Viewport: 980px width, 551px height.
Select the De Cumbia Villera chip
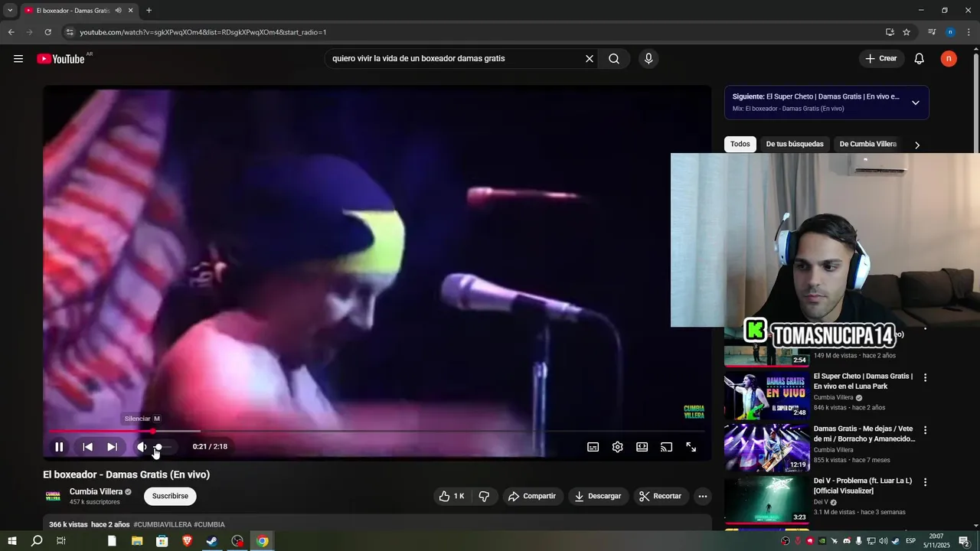pos(867,144)
